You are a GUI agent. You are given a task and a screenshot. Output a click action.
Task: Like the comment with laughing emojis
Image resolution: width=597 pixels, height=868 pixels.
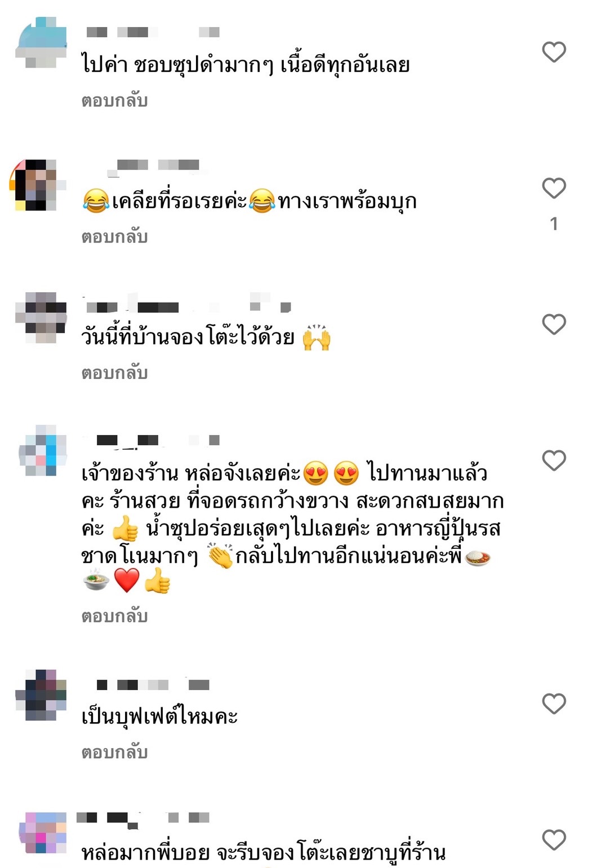pos(554,189)
